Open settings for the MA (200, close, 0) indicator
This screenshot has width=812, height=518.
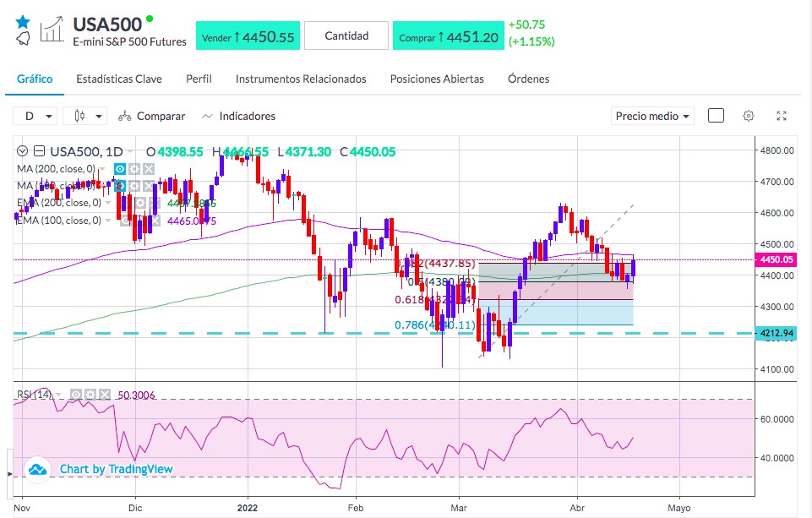tap(134, 169)
